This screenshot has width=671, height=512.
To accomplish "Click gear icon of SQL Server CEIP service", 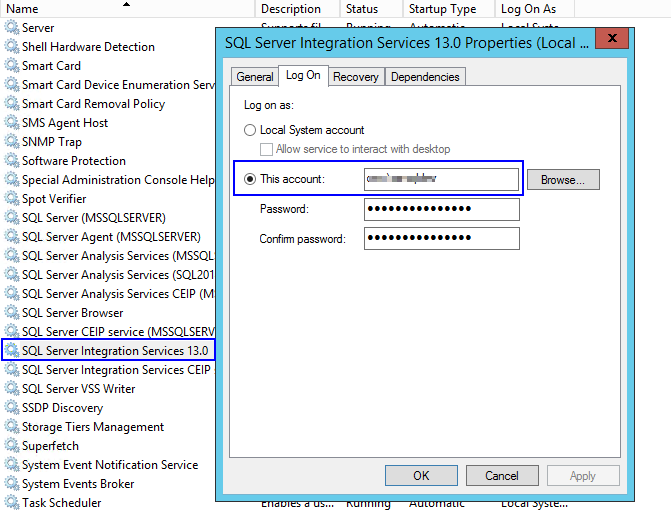I will click(x=12, y=332).
